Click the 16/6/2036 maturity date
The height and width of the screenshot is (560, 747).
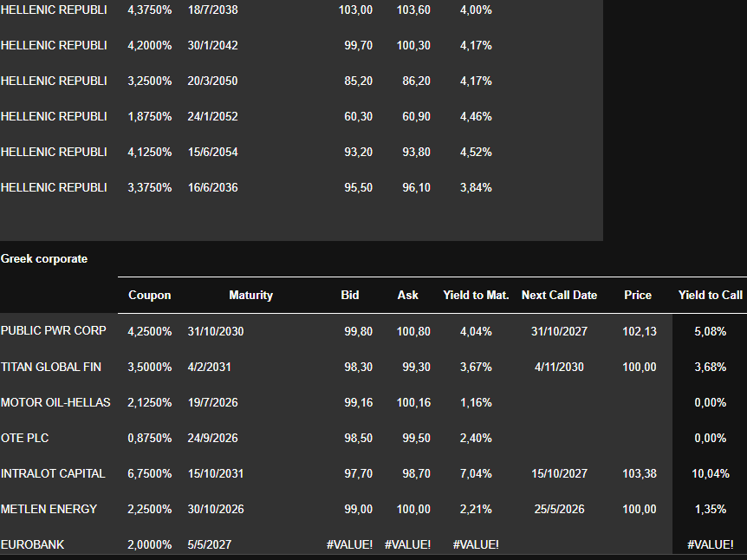coord(212,188)
